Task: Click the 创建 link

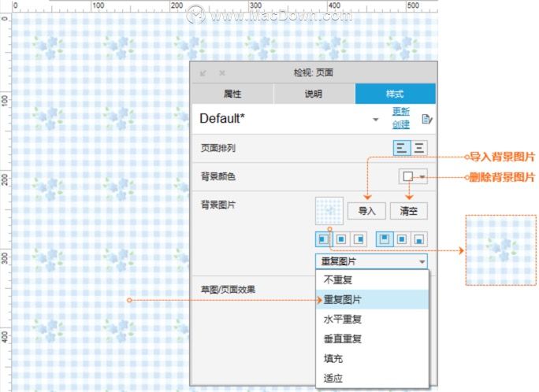Action: tap(401, 124)
